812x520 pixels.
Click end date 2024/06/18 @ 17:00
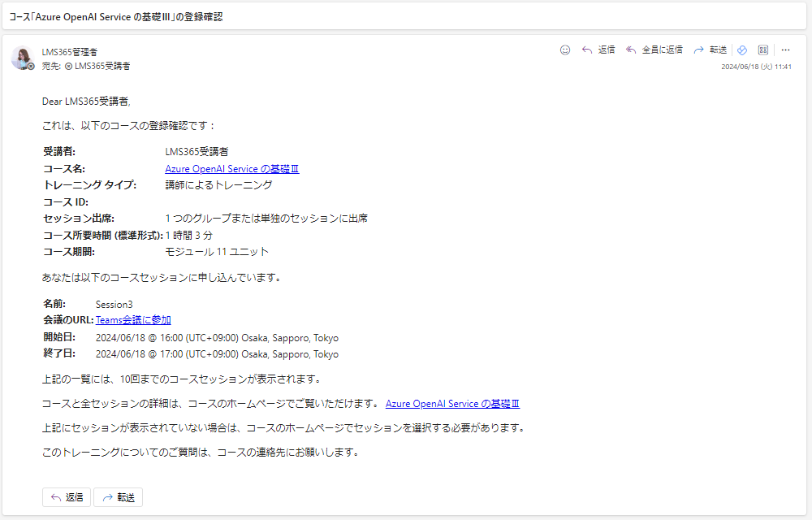[217, 354]
